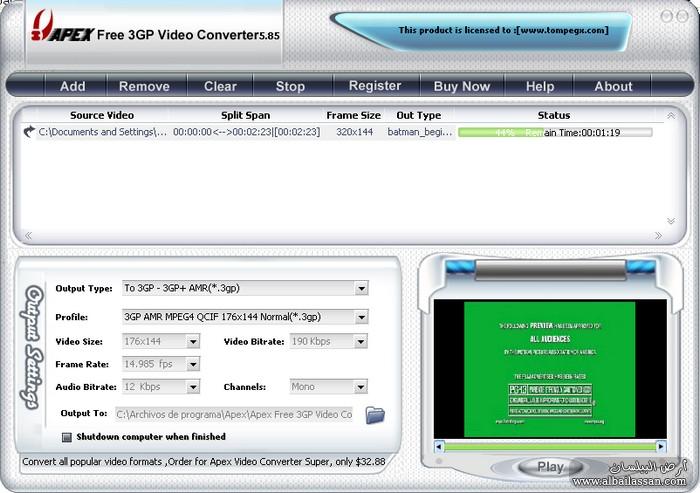The width and height of the screenshot is (700, 493).
Task: Click the Buy Now toolbar item
Action: (462, 86)
